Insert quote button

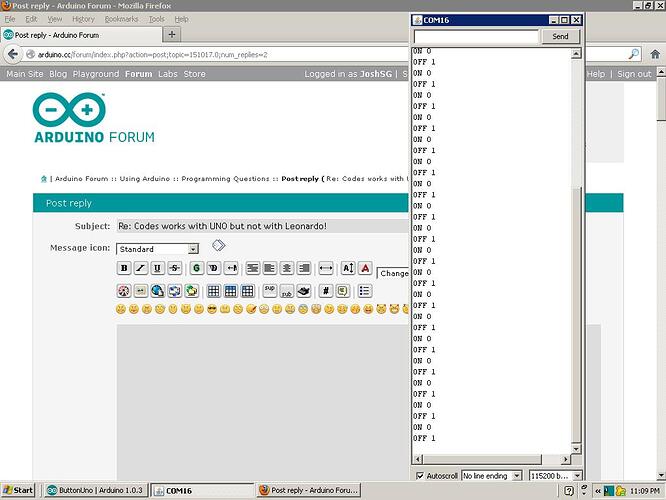[x=343, y=291]
